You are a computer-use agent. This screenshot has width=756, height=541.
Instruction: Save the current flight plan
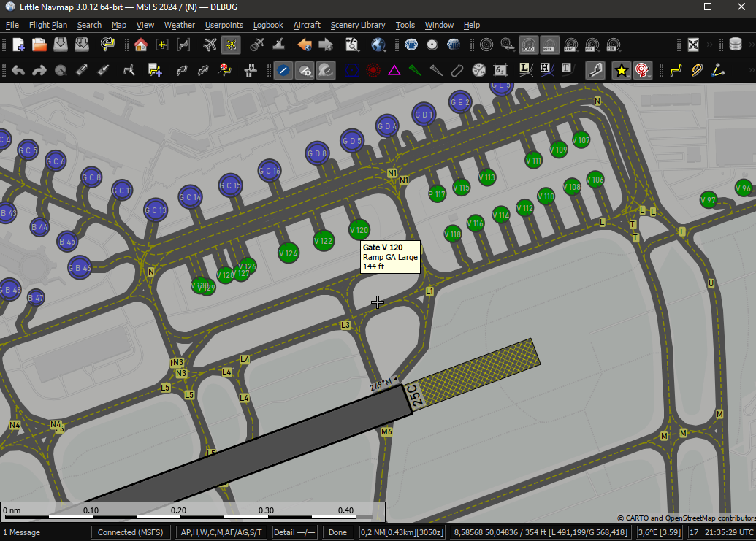61,45
